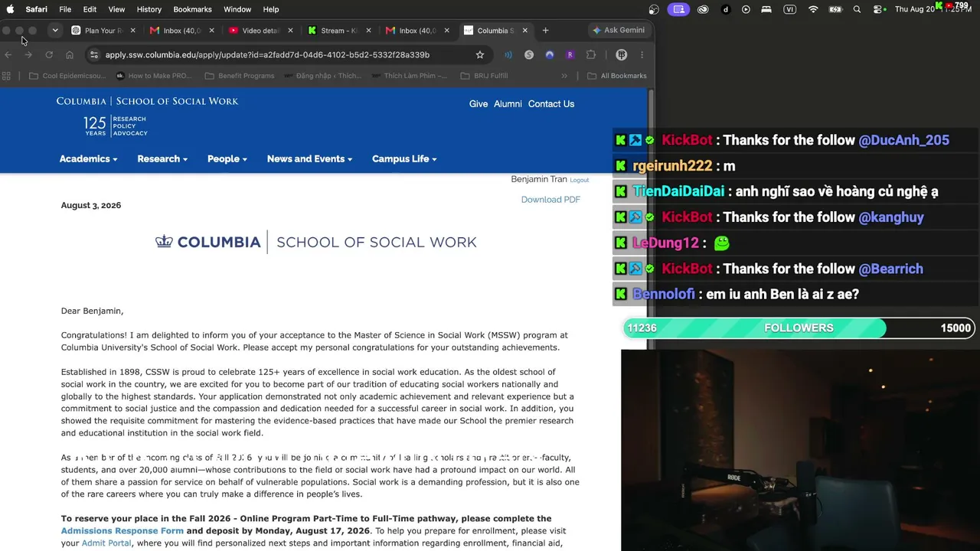Bookmark this page with the star icon

(480, 55)
